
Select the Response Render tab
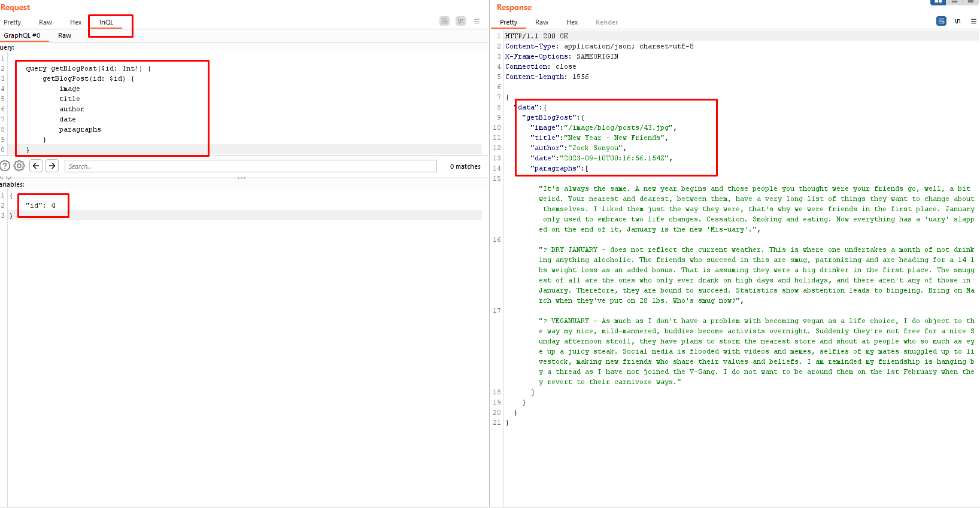click(x=606, y=22)
